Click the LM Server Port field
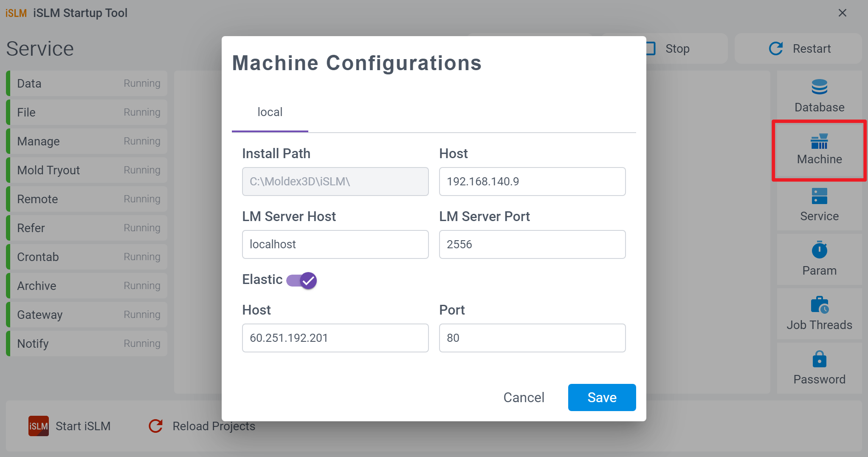 (x=532, y=244)
